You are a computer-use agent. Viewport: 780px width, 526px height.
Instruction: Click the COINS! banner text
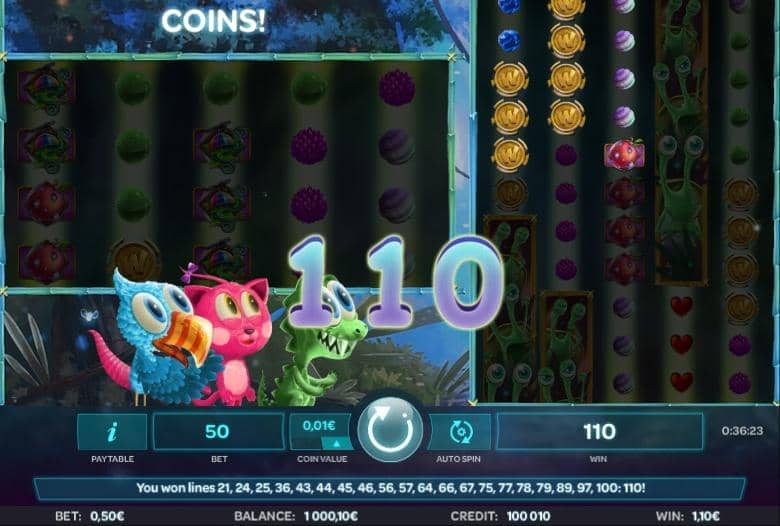[213, 21]
